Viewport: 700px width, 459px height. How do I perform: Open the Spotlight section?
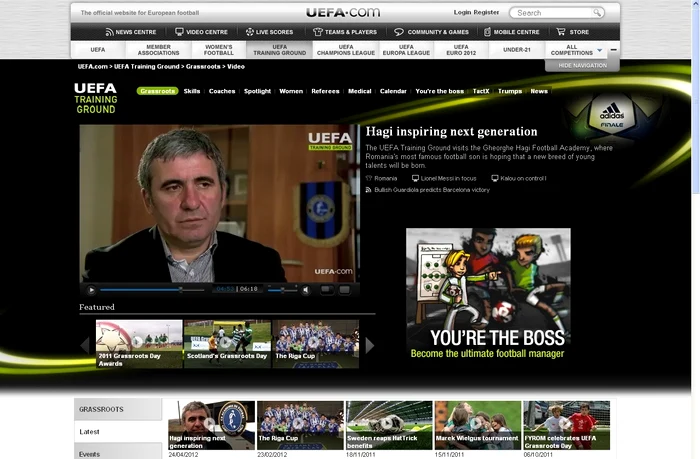[x=257, y=91]
